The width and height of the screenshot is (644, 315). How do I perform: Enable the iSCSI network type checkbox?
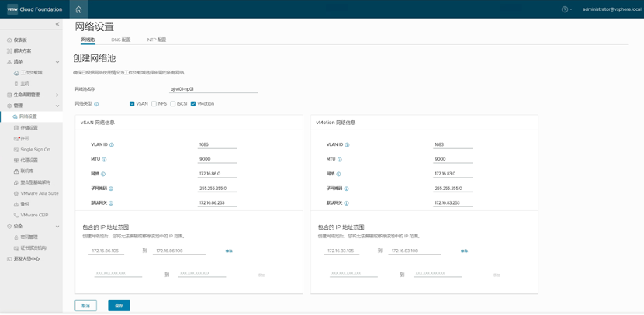173,104
